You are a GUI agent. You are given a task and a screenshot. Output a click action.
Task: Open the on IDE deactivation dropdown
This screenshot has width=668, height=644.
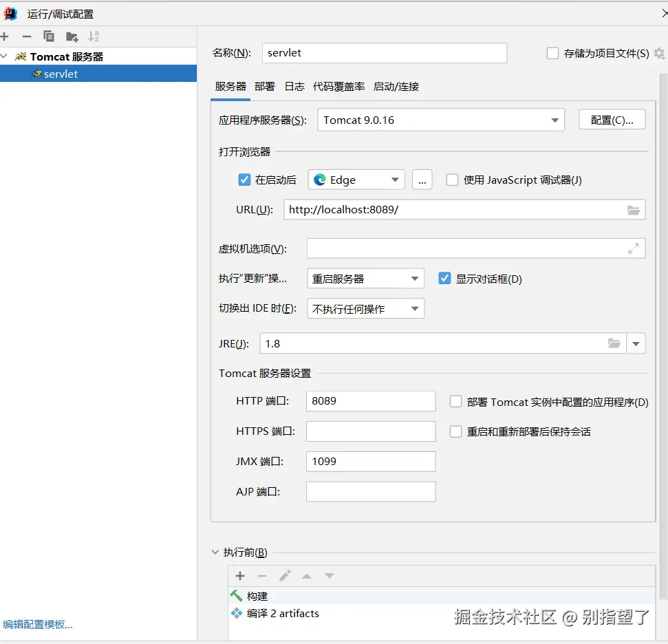tap(365, 308)
